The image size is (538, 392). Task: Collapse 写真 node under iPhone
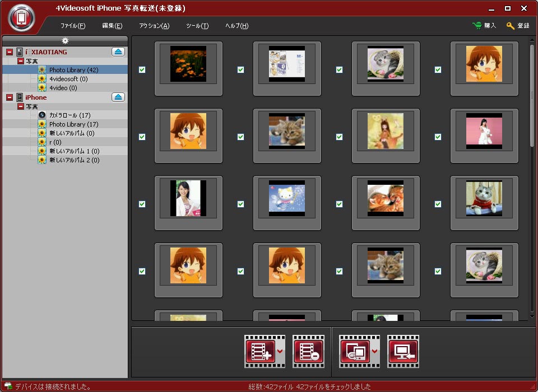pos(20,106)
